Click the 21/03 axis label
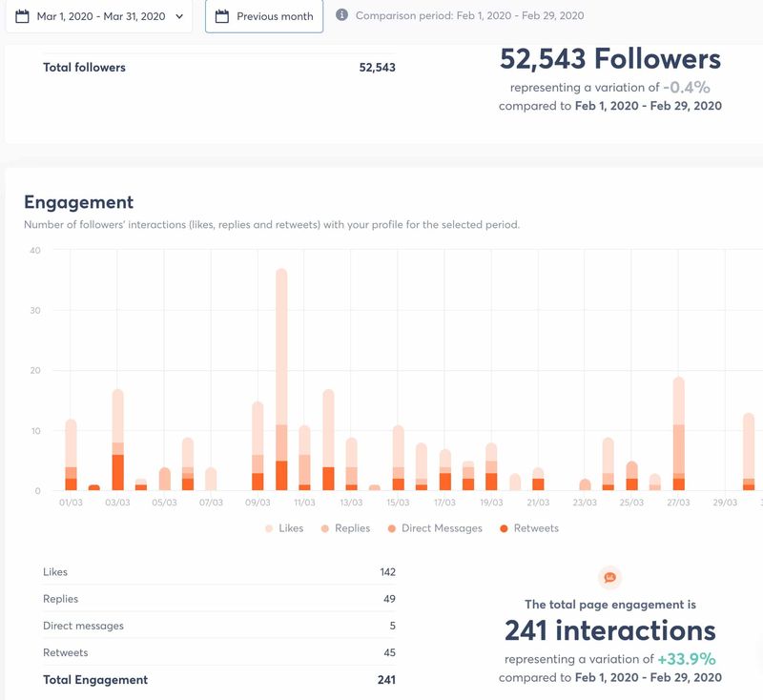 point(538,503)
